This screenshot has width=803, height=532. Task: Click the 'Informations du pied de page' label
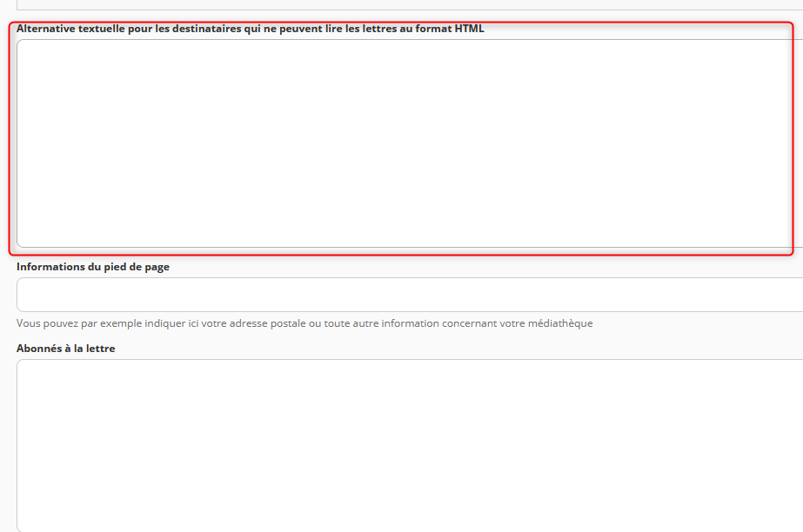93,267
